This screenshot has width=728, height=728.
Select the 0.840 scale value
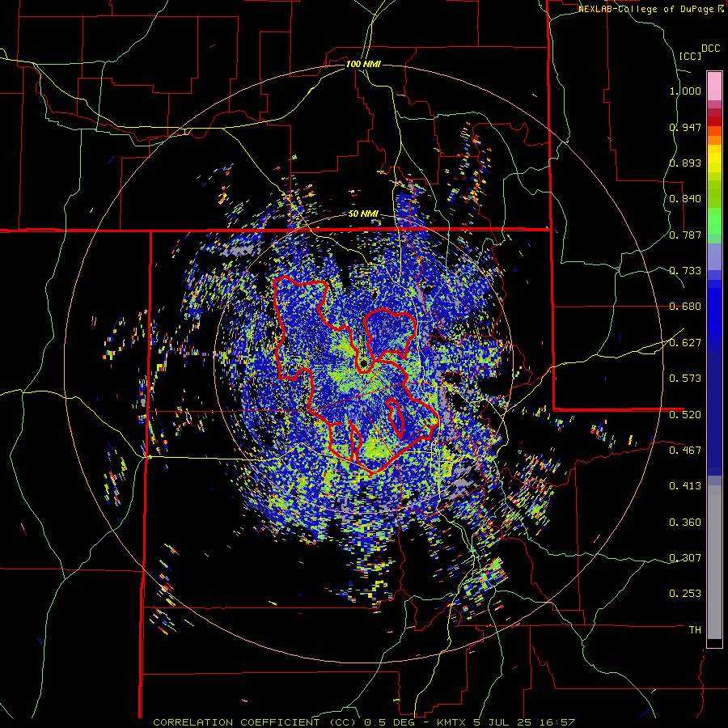(685, 199)
